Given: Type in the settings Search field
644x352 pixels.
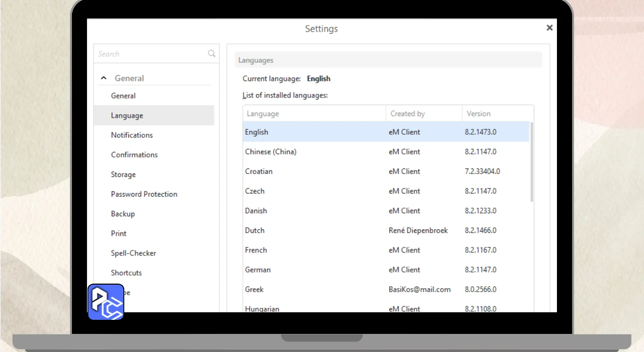Looking at the screenshot, I should (x=151, y=54).
